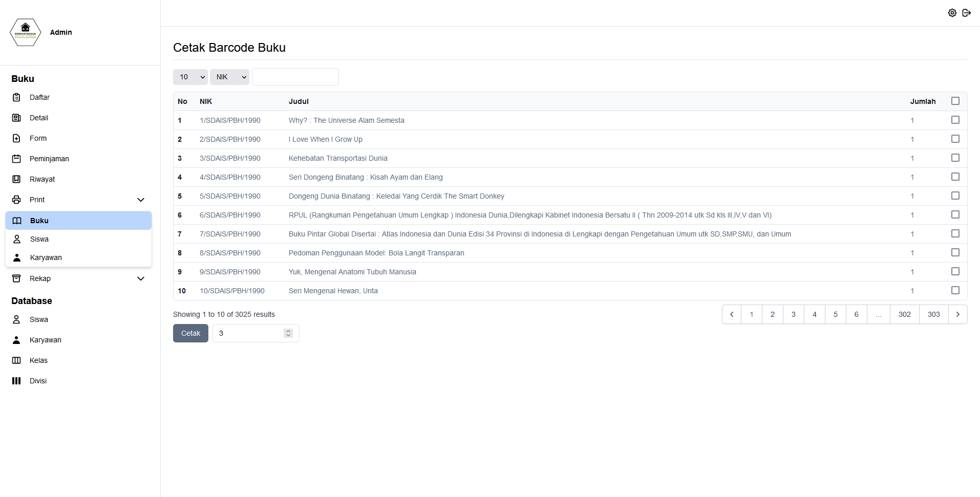This screenshot has width=980, height=497.
Task: Open the book 'Kehebatan Transportasi Dunia' link
Action: (338, 158)
